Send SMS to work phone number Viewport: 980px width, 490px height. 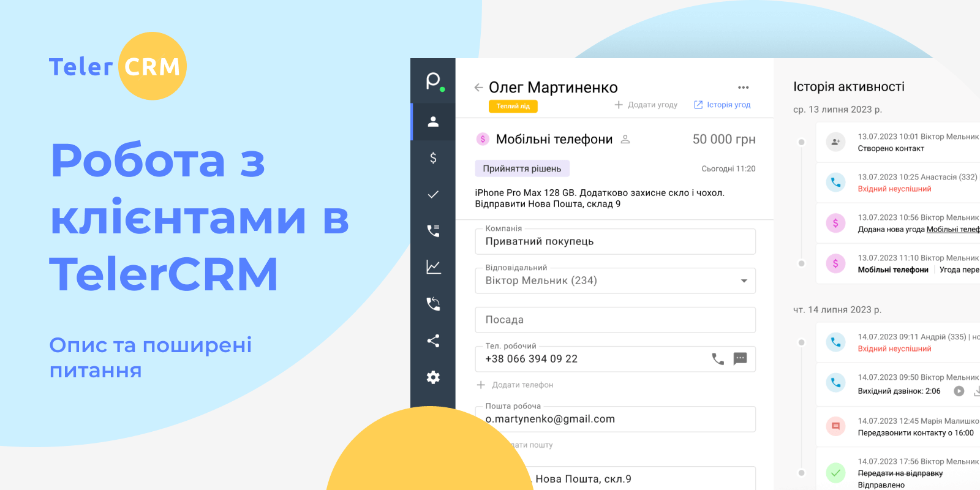(740, 358)
